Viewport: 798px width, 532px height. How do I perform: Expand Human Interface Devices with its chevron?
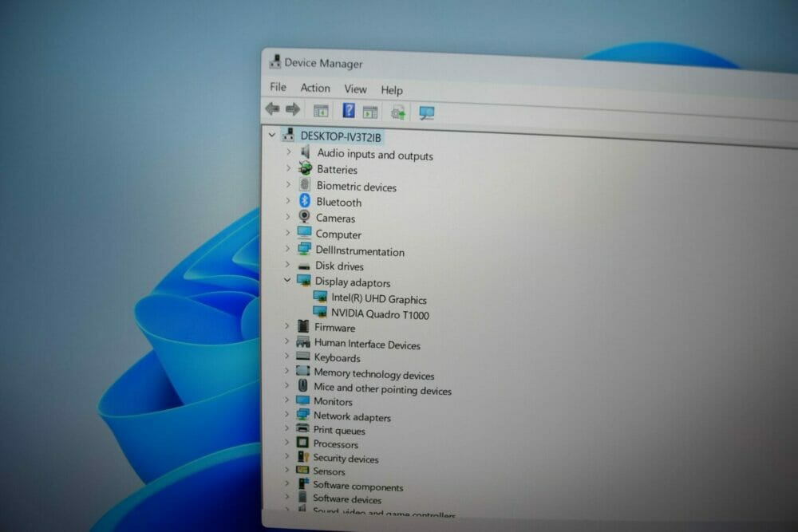287,341
